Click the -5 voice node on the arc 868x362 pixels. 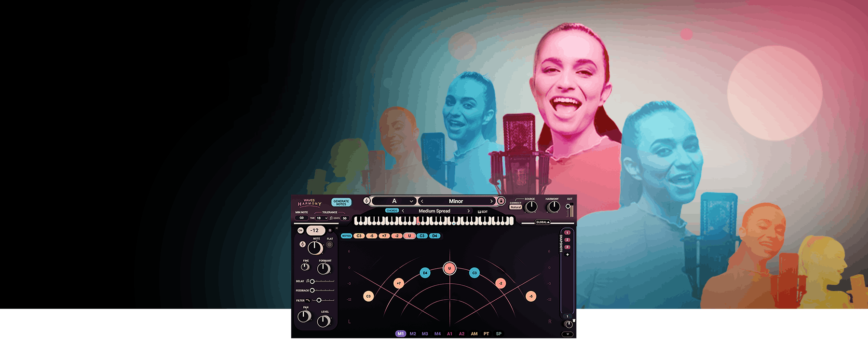[x=531, y=296]
